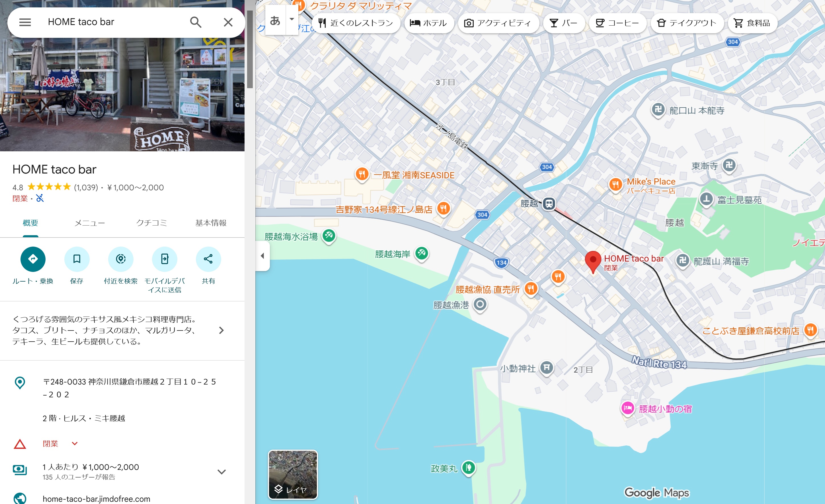825x504 pixels.
Task: Select the バー filter chip
Action: coord(564,23)
